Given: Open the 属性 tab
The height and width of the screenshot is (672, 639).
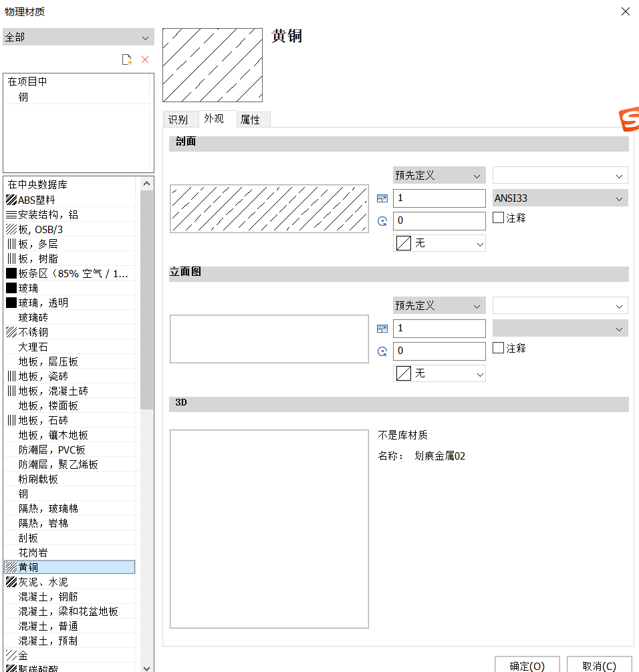Looking at the screenshot, I should [251, 120].
